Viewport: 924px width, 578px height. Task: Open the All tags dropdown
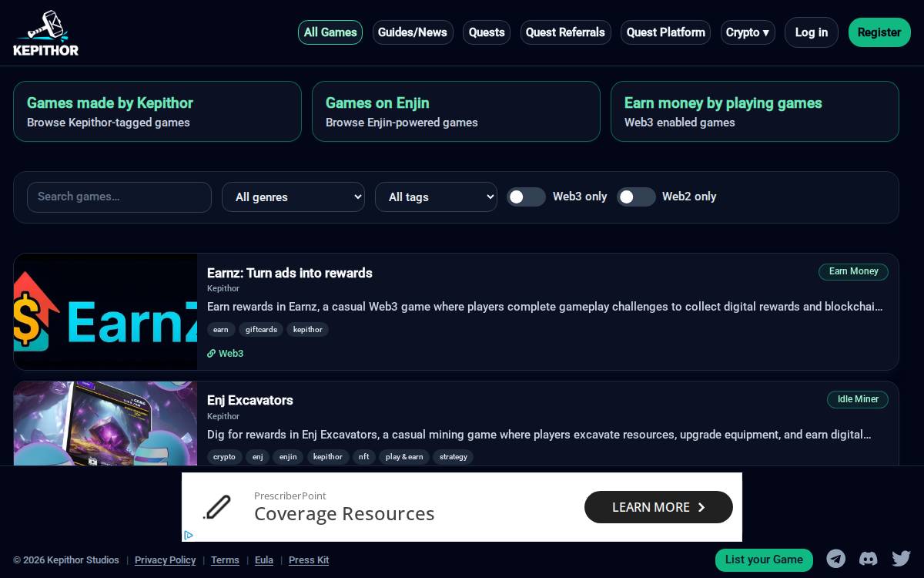[436, 197]
